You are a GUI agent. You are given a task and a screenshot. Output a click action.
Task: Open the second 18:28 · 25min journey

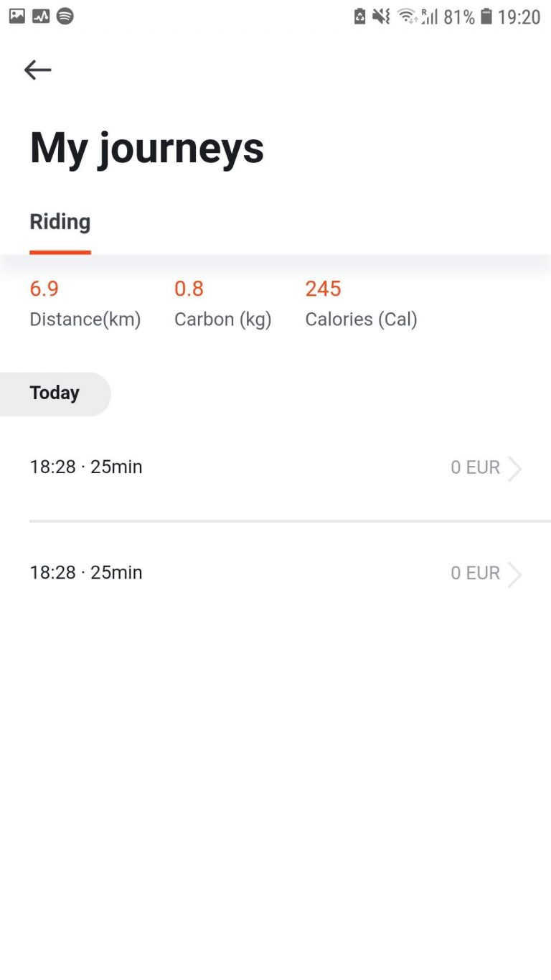275,573
